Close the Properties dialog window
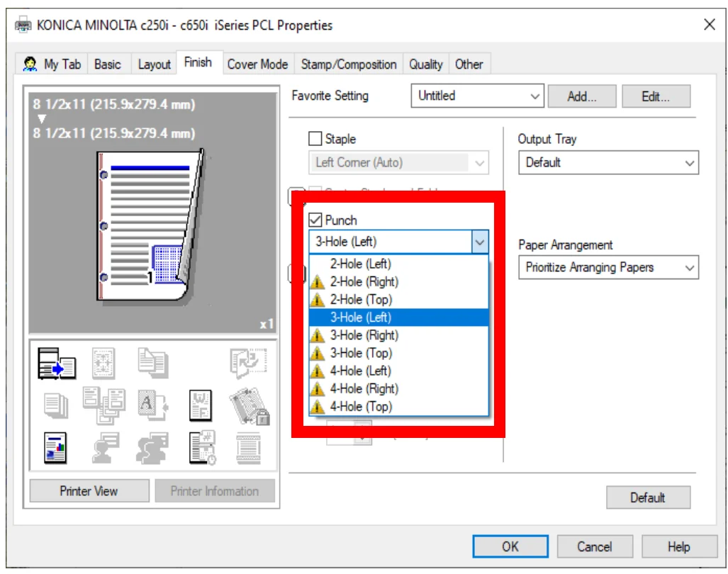Viewport: 728px width, 574px height. 709,25
